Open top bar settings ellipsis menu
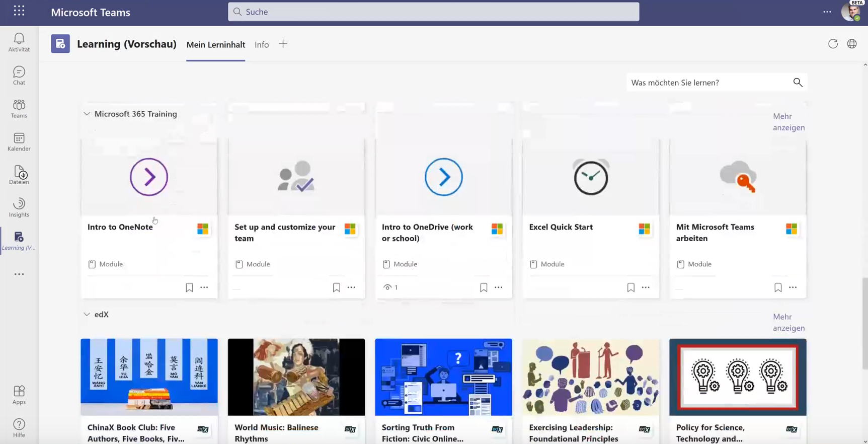Viewport: 868px width, 444px height. tap(827, 12)
